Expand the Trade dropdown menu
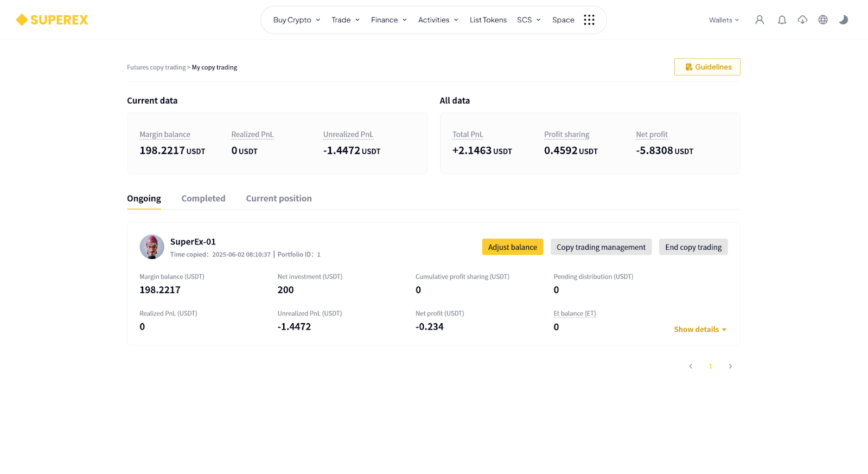 coord(346,20)
